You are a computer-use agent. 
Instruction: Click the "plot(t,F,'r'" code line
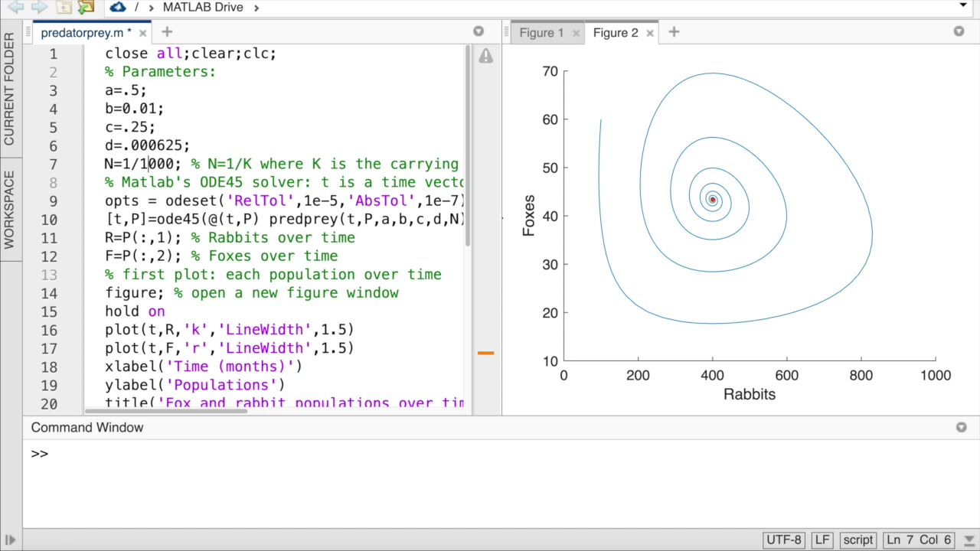pos(230,347)
